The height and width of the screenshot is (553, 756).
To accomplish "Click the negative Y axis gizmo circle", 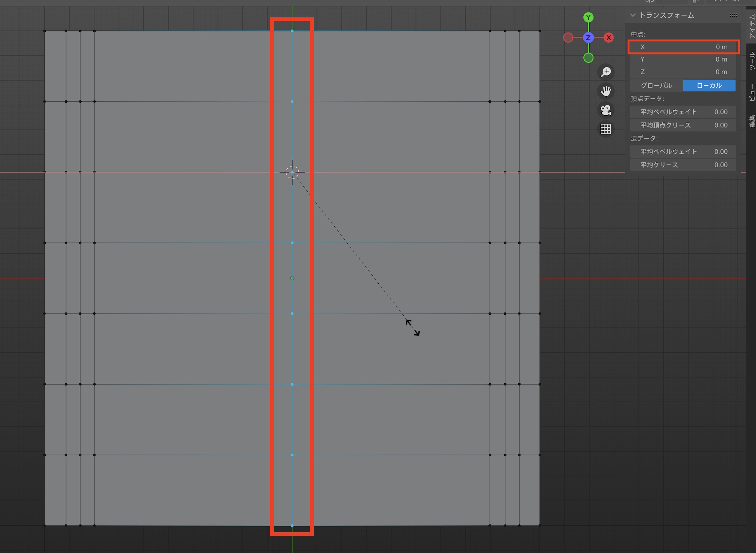I will [x=588, y=58].
